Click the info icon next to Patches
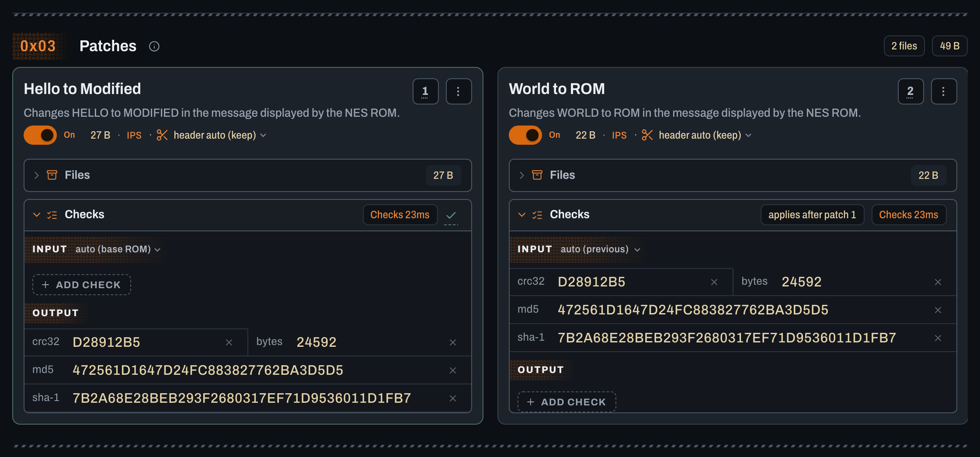The width and height of the screenshot is (980, 457). point(154,46)
